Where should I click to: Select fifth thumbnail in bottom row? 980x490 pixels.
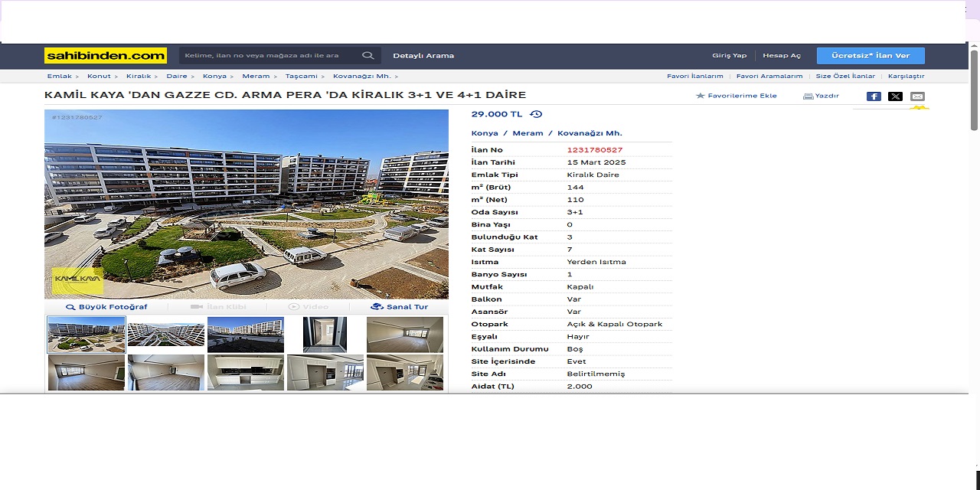pyautogui.click(x=405, y=373)
